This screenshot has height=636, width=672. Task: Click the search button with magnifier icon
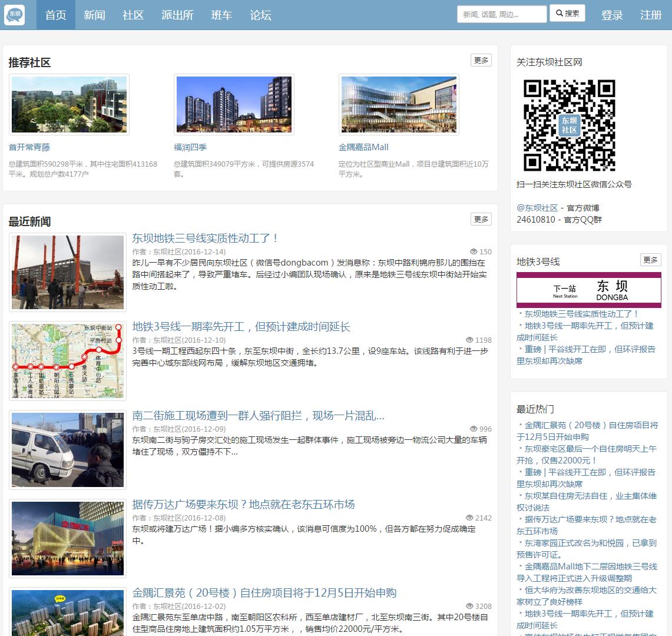(x=567, y=14)
